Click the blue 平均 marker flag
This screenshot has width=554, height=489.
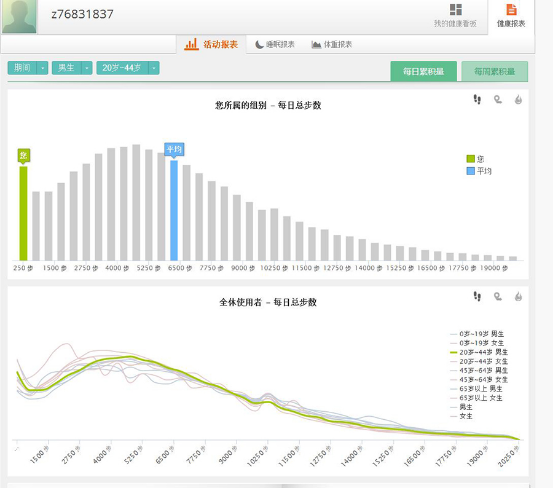[x=174, y=149]
